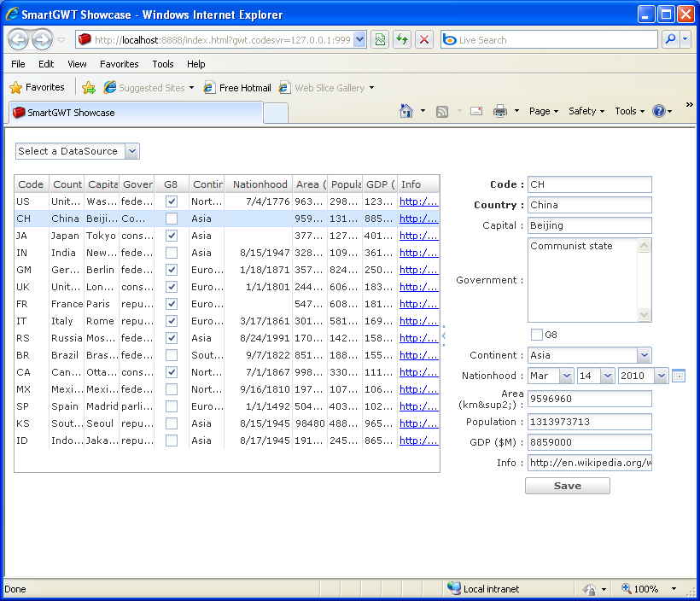Viewport: 700px width, 601px height.
Task: Open the zoom level dropdown showing 100%
Action: pyautogui.click(x=674, y=589)
